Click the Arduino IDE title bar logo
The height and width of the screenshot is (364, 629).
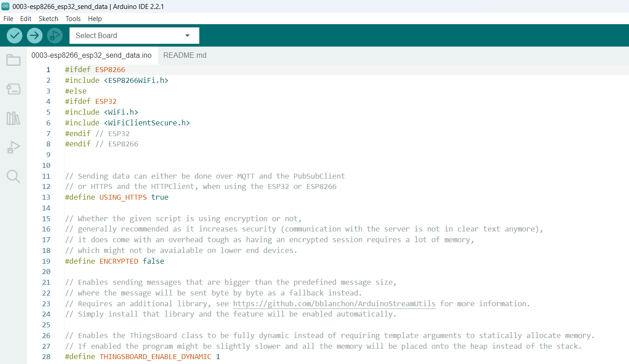[x=5, y=6]
